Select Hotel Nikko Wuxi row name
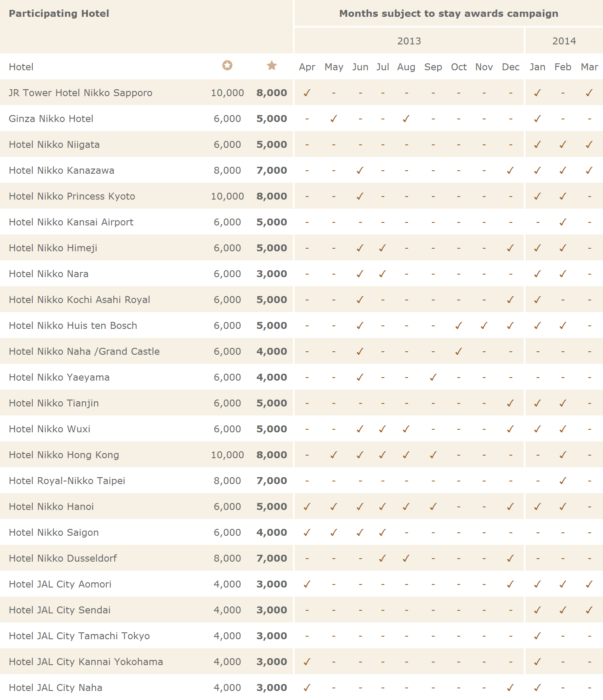 (50, 429)
